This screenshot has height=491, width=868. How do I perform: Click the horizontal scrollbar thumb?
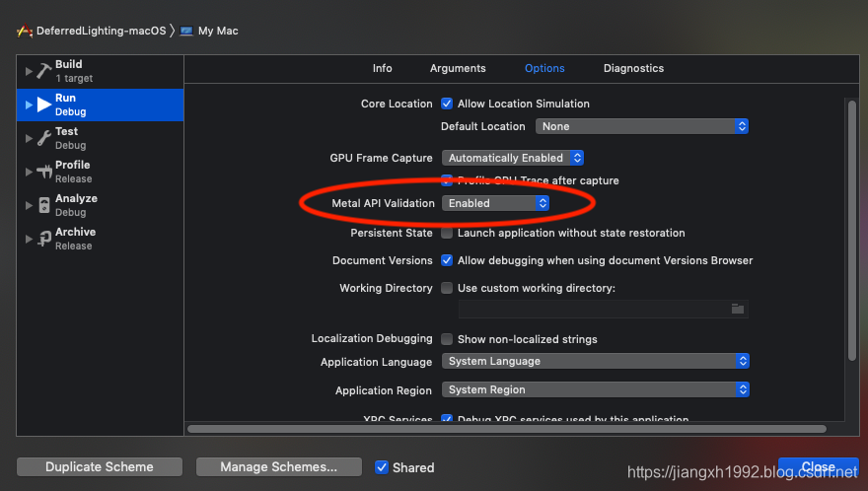click(507, 429)
